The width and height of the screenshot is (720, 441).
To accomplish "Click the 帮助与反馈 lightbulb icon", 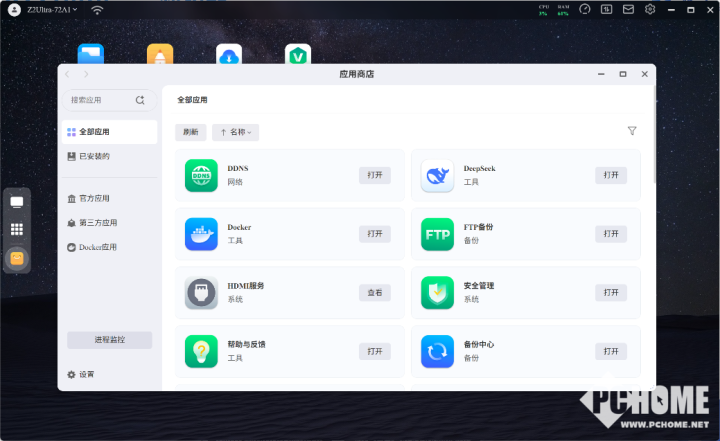I will click(201, 351).
